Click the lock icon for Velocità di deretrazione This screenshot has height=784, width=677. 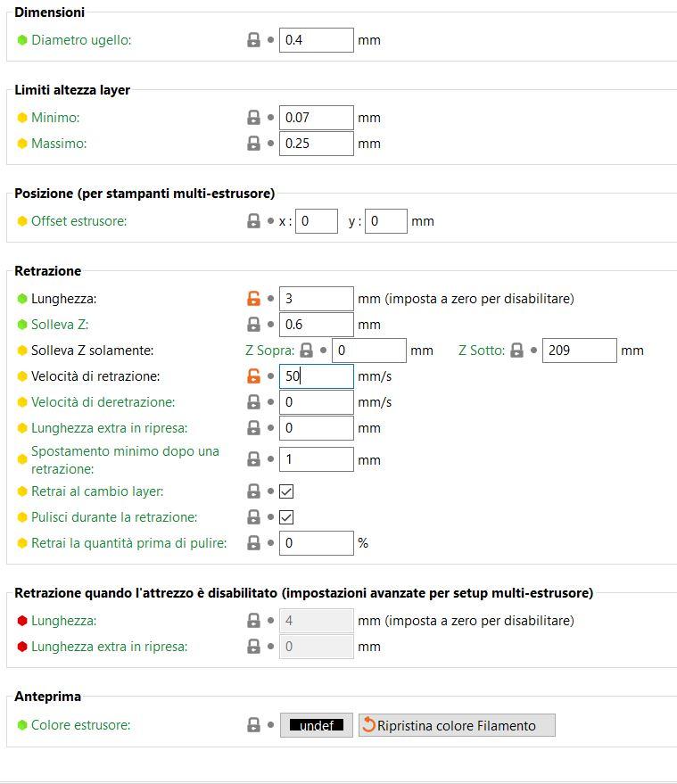click(x=253, y=402)
